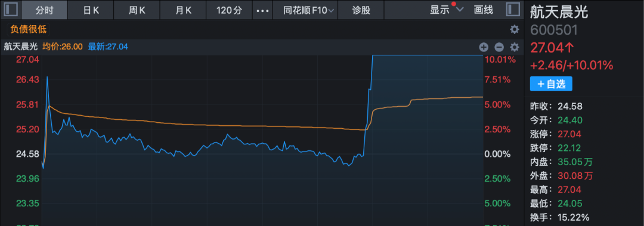The width and height of the screenshot is (644, 226).
Task: Add stock with +自选 button
Action: click(551, 84)
